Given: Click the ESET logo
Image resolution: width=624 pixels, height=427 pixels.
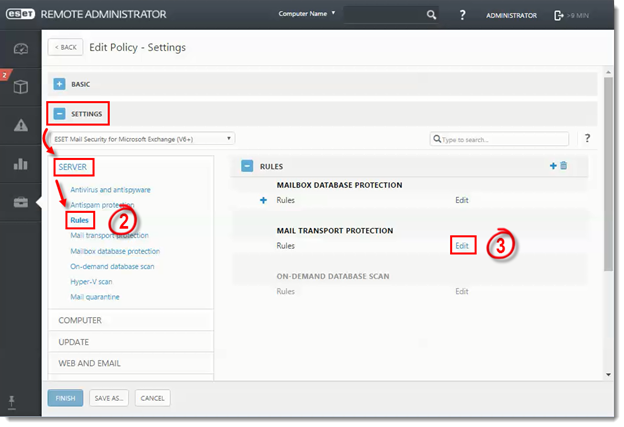Looking at the screenshot, I should [20, 14].
